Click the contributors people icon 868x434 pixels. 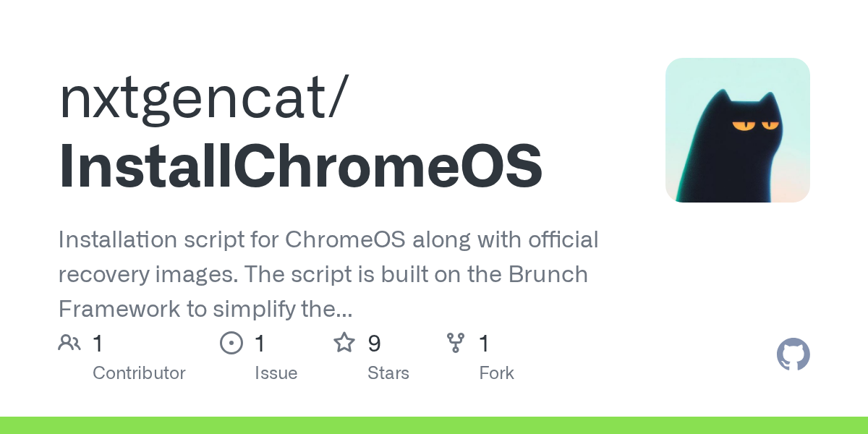pyautogui.click(x=69, y=343)
